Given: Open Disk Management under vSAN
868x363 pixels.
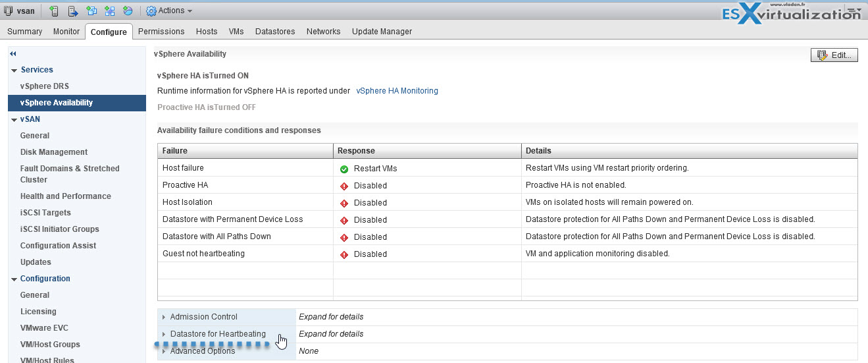Looking at the screenshot, I should pyautogui.click(x=53, y=152).
